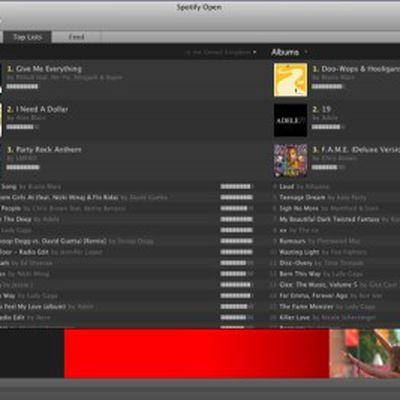
Task: Open artist Rihanna in the albums list
Action: click(316, 187)
